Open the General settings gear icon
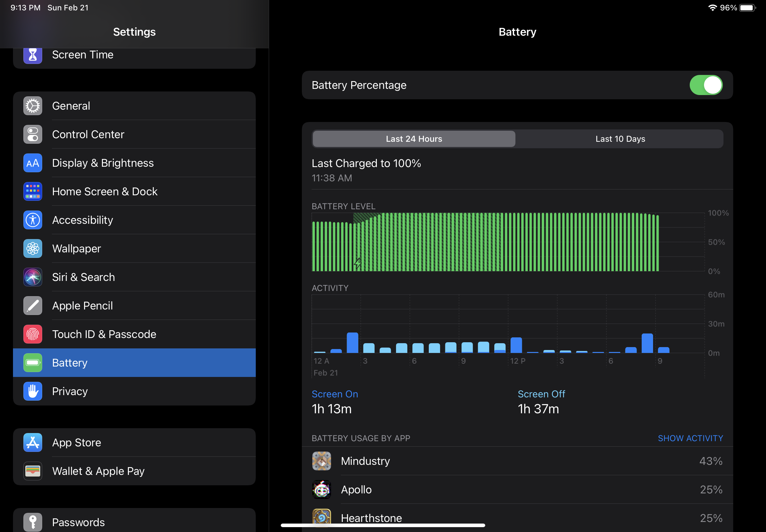 click(x=33, y=106)
